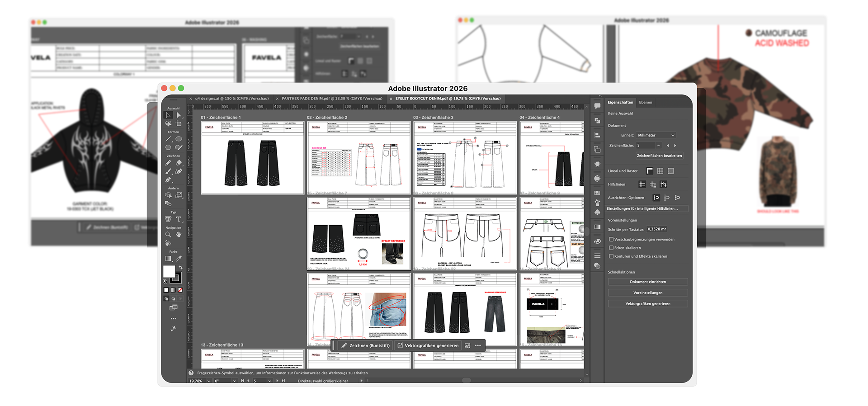Select the Ellipse shape tool
Image resolution: width=868 pixels, height=406 pixels.
pos(179,139)
